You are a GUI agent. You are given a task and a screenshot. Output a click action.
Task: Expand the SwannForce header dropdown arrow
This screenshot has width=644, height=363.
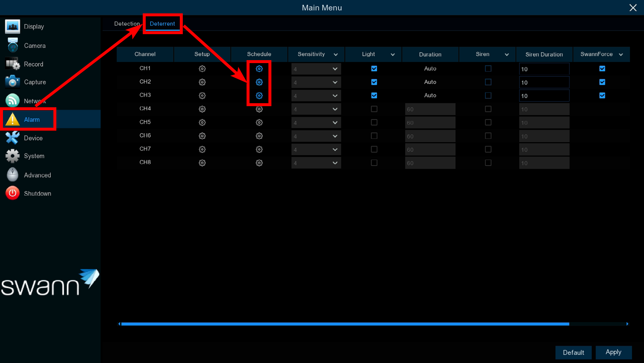(x=621, y=55)
